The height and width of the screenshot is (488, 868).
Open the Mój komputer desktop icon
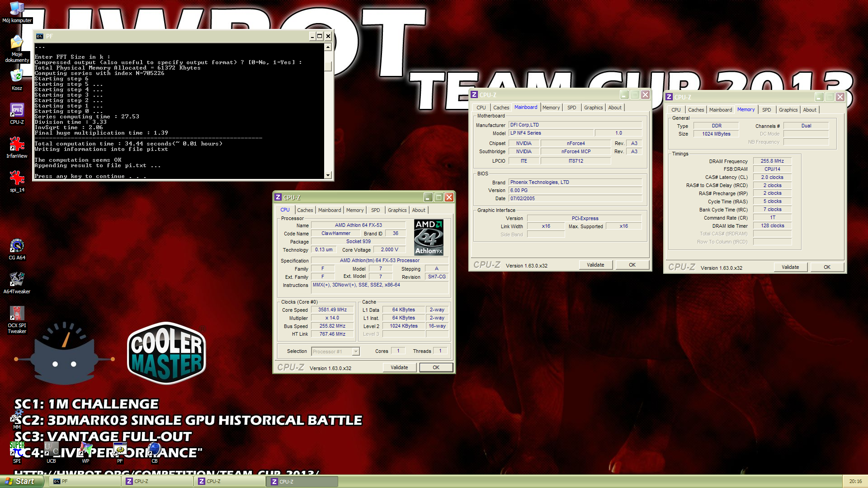click(17, 12)
